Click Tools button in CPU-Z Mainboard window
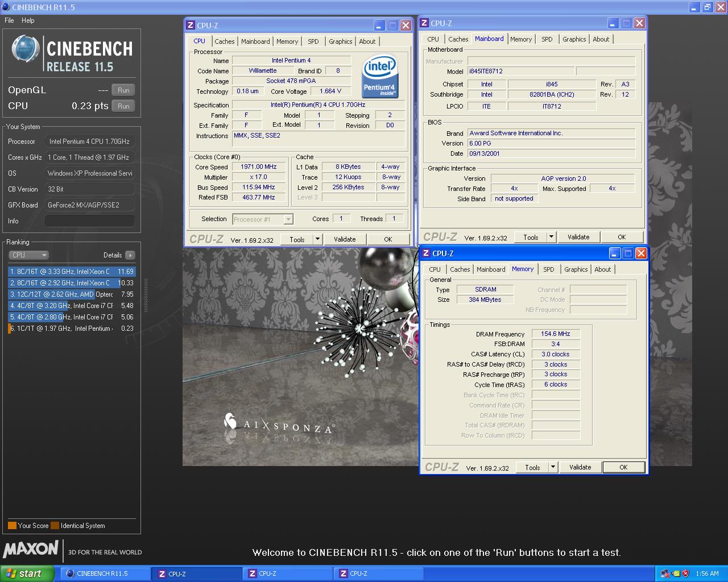 point(531,237)
